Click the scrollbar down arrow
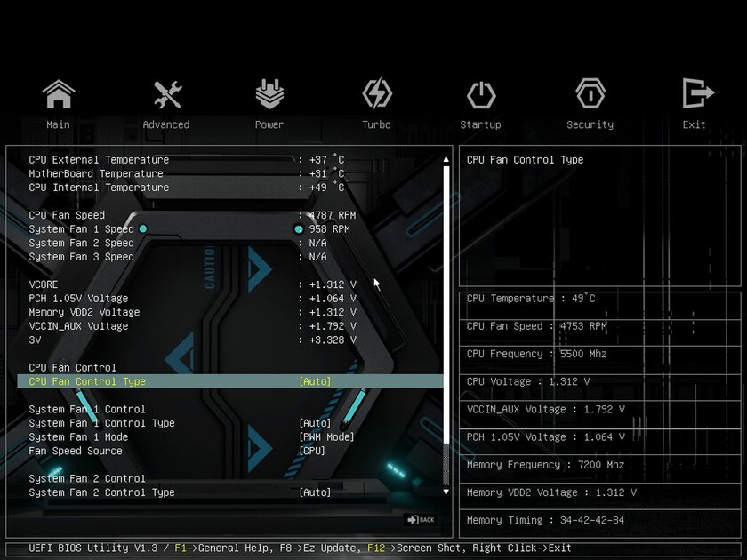Image resolution: width=747 pixels, height=560 pixels. [446, 492]
